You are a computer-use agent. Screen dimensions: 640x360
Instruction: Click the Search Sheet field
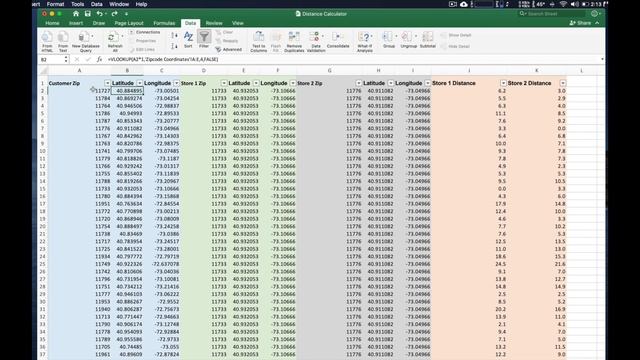[x=551, y=13]
